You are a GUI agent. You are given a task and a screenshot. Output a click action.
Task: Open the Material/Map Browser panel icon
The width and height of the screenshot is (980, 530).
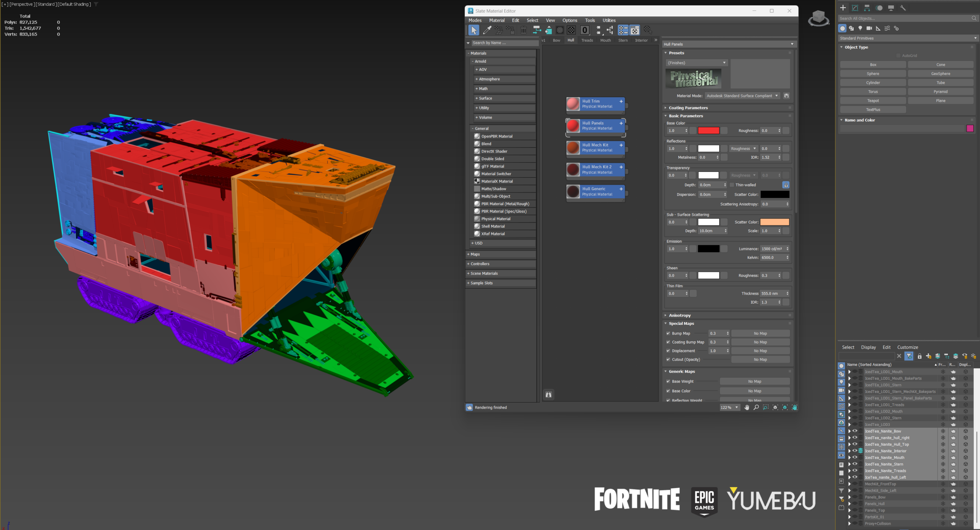click(623, 30)
